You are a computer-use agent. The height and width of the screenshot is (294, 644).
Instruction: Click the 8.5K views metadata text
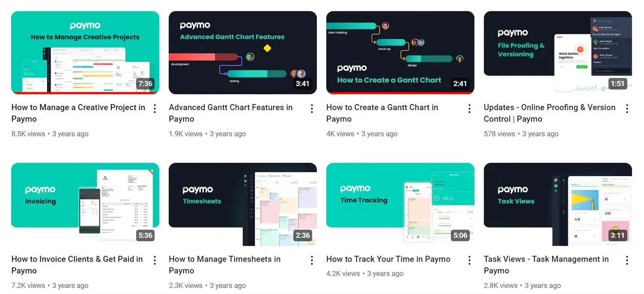point(28,134)
